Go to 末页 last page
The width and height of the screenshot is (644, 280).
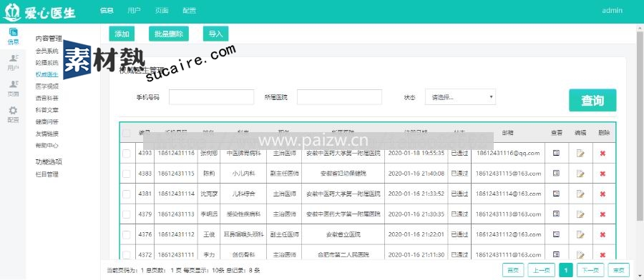618,270
